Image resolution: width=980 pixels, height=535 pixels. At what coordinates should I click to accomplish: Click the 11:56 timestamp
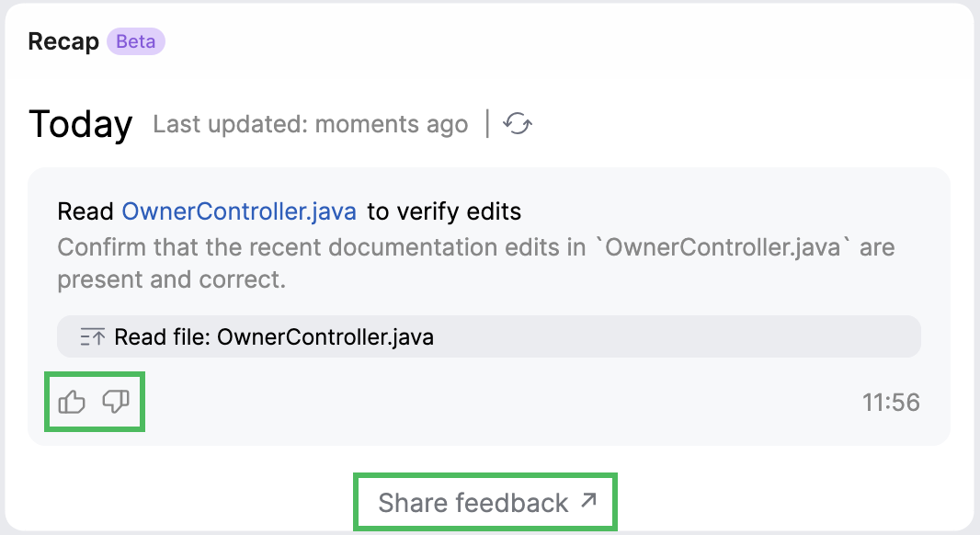pyautogui.click(x=893, y=402)
